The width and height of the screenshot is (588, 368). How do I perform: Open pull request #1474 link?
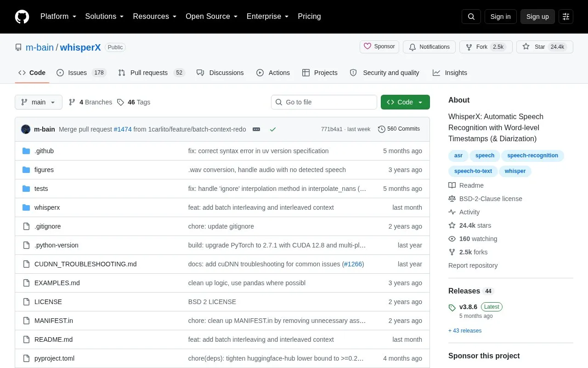pos(123,129)
